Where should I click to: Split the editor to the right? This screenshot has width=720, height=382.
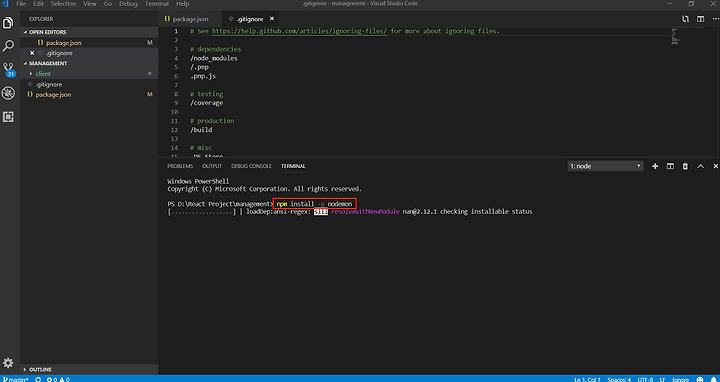point(700,19)
